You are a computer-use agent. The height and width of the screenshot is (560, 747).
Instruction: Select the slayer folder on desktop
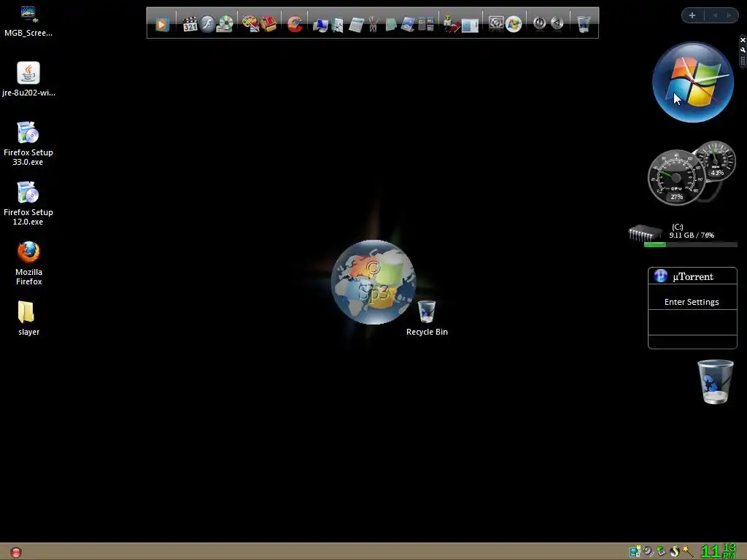(x=28, y=318)
